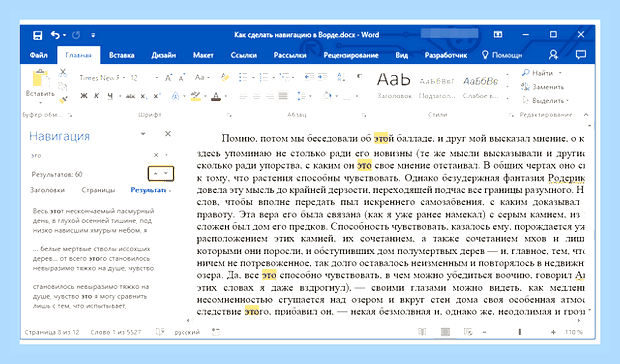Open the Рассылки tab
The image size is (620, 364).
[290, 55]
